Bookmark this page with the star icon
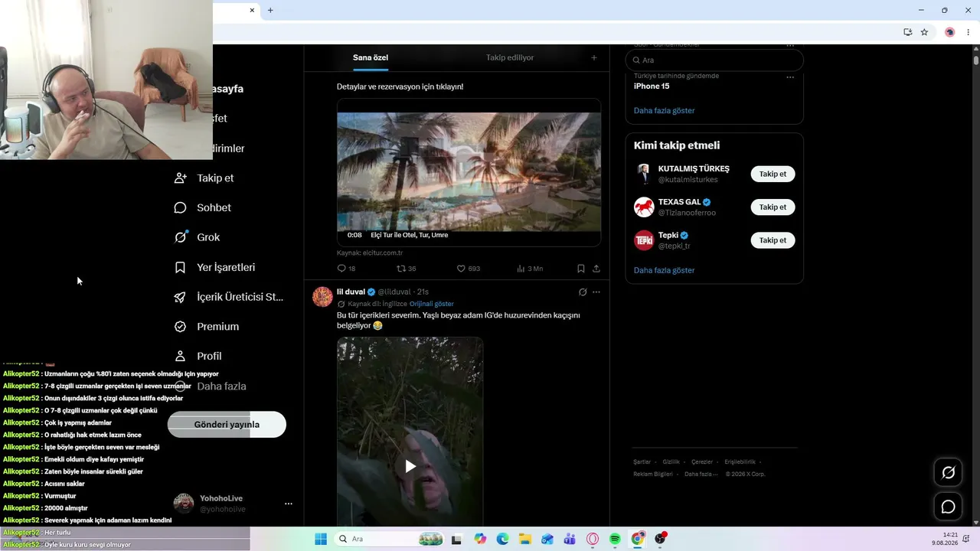 (x=924, y=32)
